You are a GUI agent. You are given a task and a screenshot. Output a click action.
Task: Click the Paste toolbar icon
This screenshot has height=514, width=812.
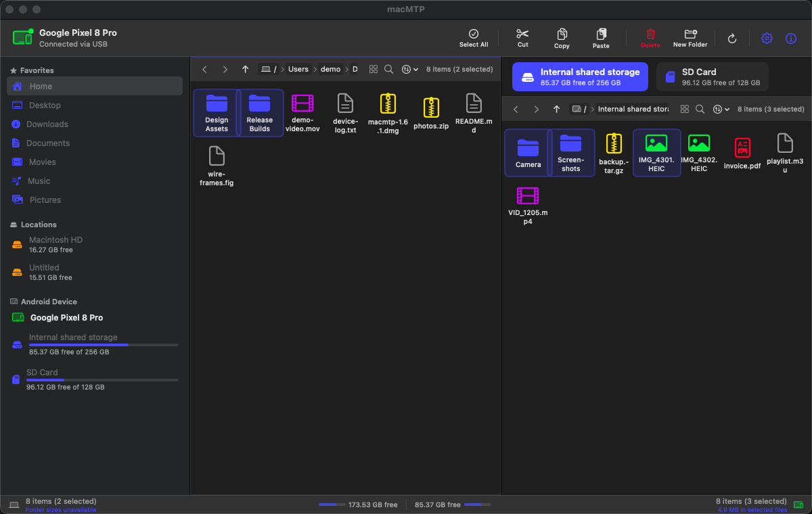click(601, 38)
